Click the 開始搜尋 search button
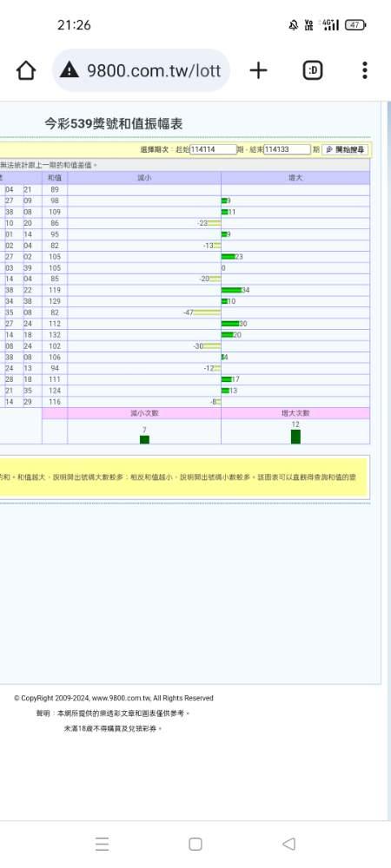 pyautogui.click(x=344, y=149)
